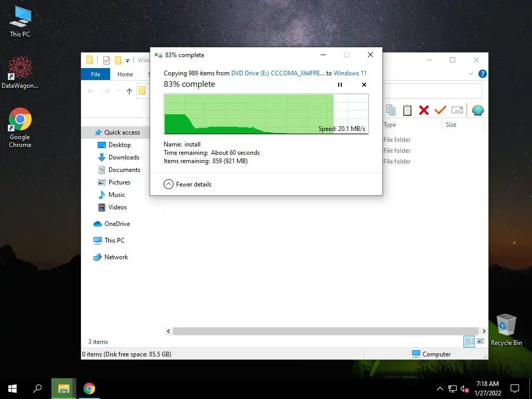
Task: Open Windows 11 destination link
Action: 350,73
